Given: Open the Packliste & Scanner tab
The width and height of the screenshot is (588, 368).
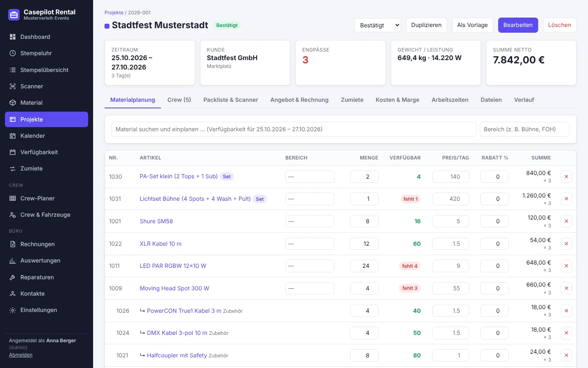Looking at the screenshot, I should (231, 100).
